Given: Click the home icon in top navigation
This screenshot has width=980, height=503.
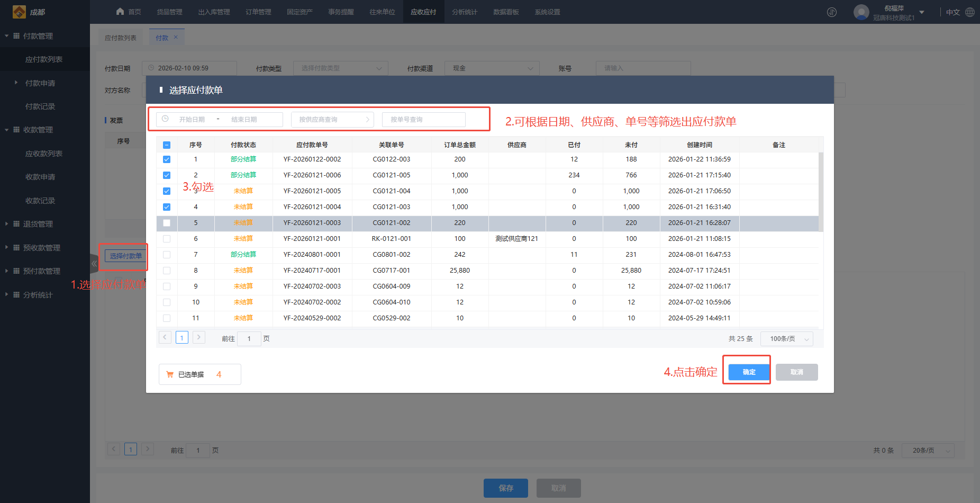Looking at the screenshot, I should (x=120, y=12).
